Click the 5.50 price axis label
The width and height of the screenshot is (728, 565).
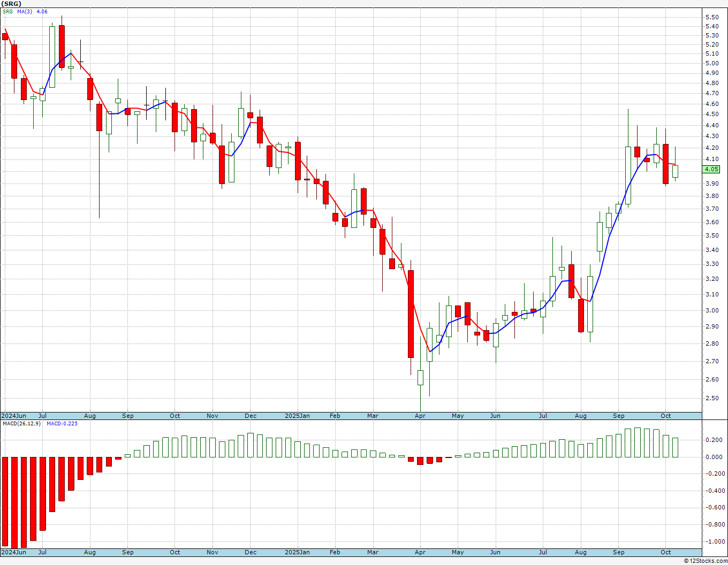point(712,17)
